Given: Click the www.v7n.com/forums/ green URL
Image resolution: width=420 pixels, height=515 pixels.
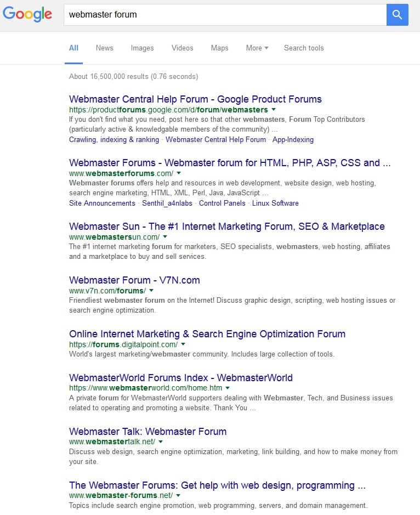Looking at the screenshot, I should (107, 291).
